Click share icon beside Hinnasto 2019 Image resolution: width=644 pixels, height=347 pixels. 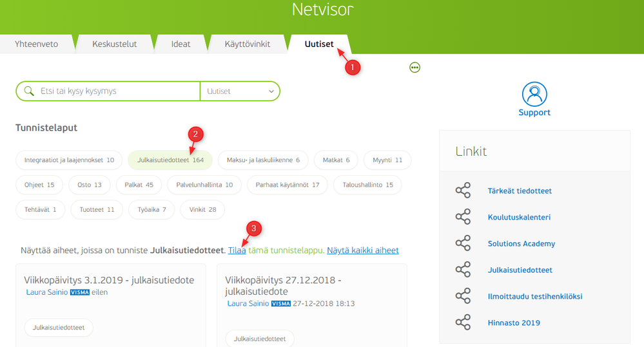[463, 323]
